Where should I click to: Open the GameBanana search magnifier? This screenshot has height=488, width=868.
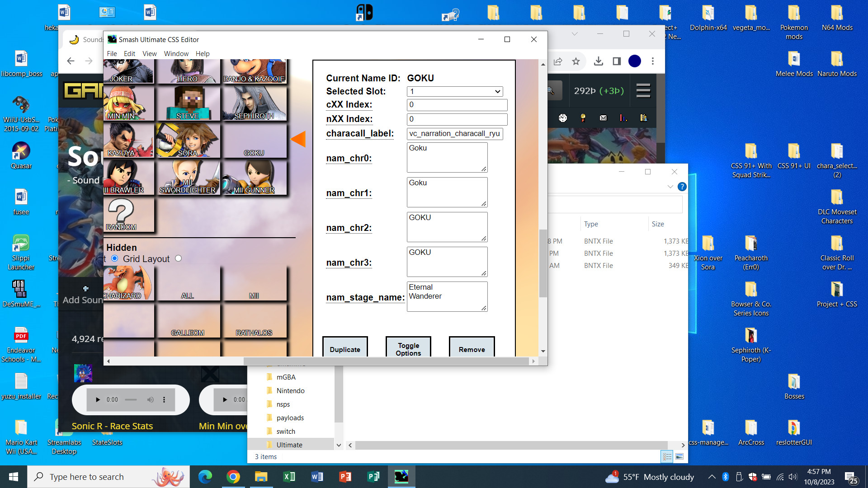point(552,90)
